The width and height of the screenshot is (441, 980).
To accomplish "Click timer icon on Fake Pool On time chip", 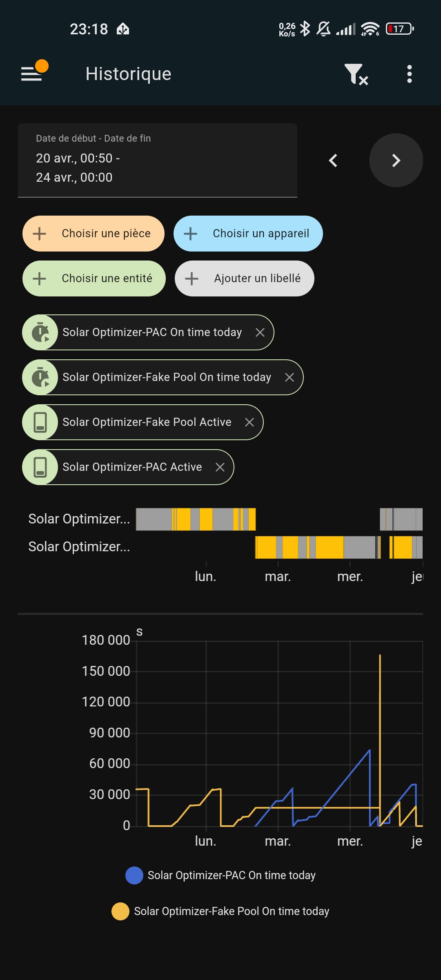I will pos(40,377).
